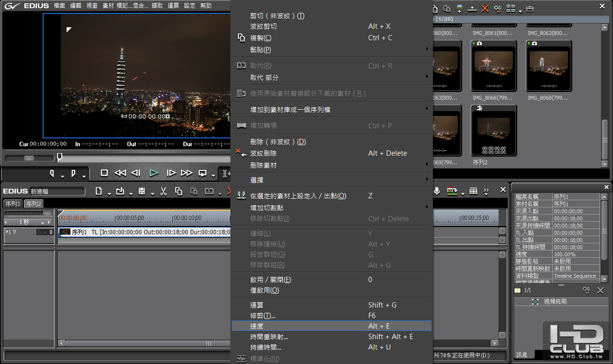Click the Play button in the player
This screenshot has height=364, width=613.
click(x=154, y=173)
